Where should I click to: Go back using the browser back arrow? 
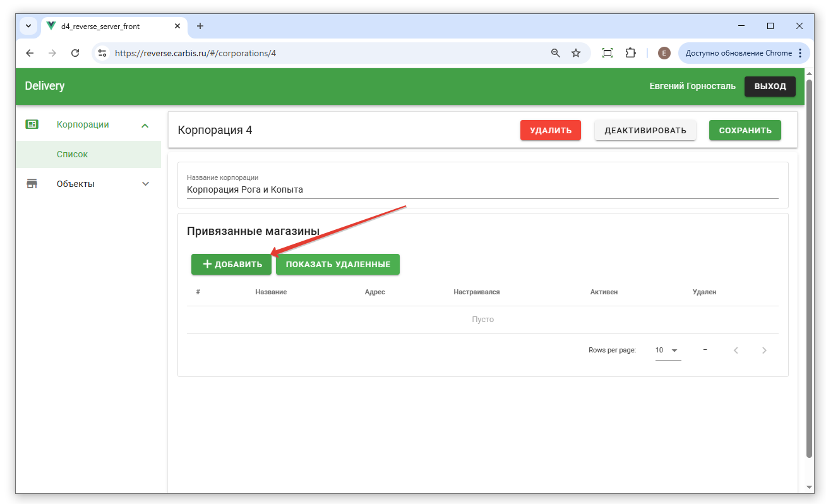point(30,53)
